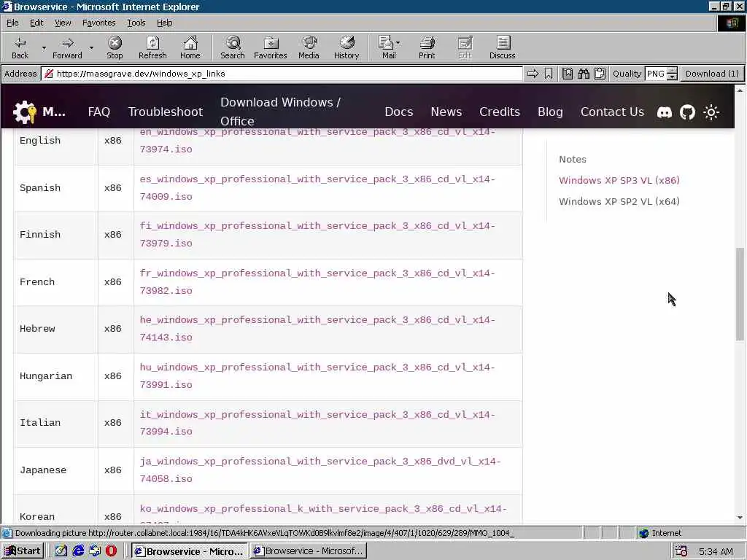Download the French fr_windows_xp iso link
The image size is (747, 560).
pos(317,282)
